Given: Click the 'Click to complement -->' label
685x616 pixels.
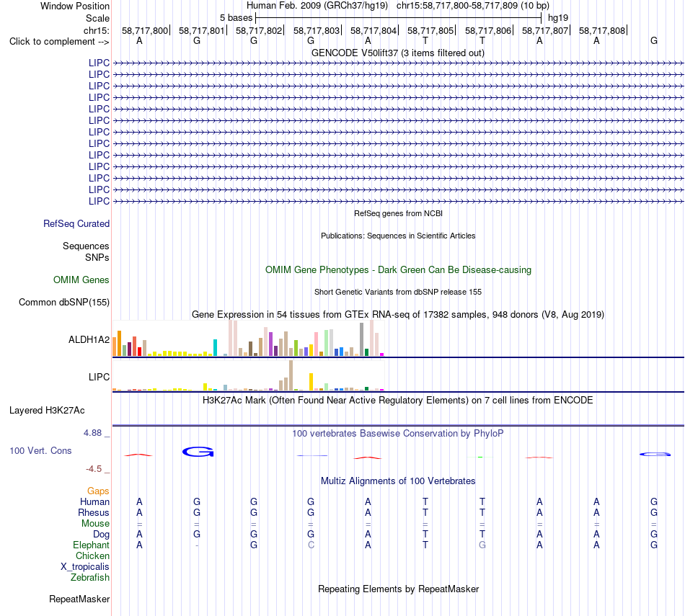Looking at the screenshot, I should [x=59, y=42].
